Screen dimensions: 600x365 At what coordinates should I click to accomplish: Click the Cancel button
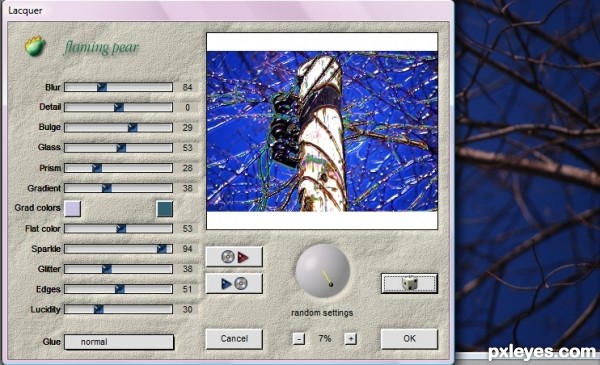234,339
